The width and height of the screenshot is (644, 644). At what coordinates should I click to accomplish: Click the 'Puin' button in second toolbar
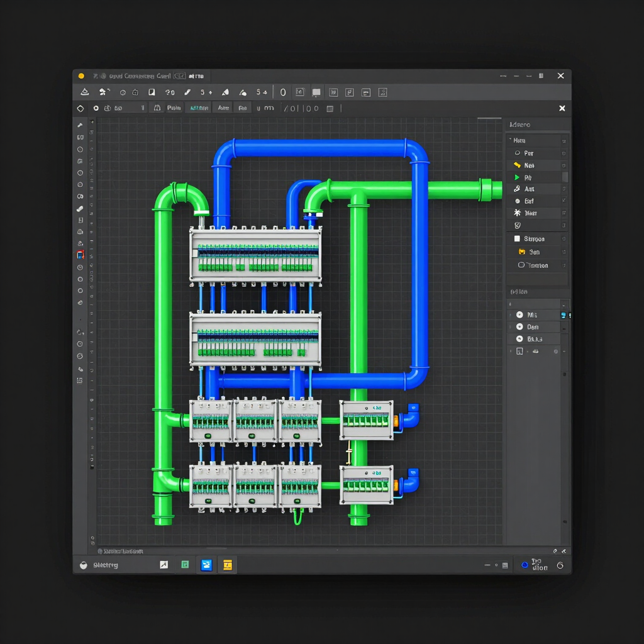[174, 108]
